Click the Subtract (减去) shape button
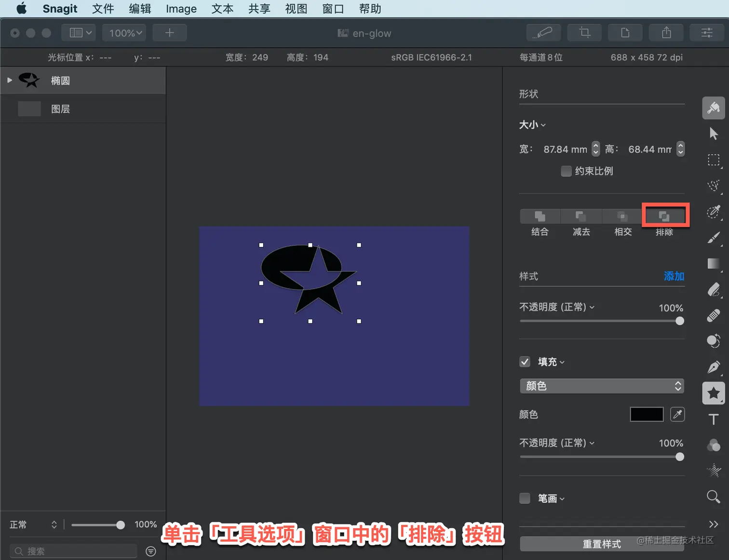Image resolution: width=729 pixels, height=560 pixels. pyautogui.click(x=581, y=216)
